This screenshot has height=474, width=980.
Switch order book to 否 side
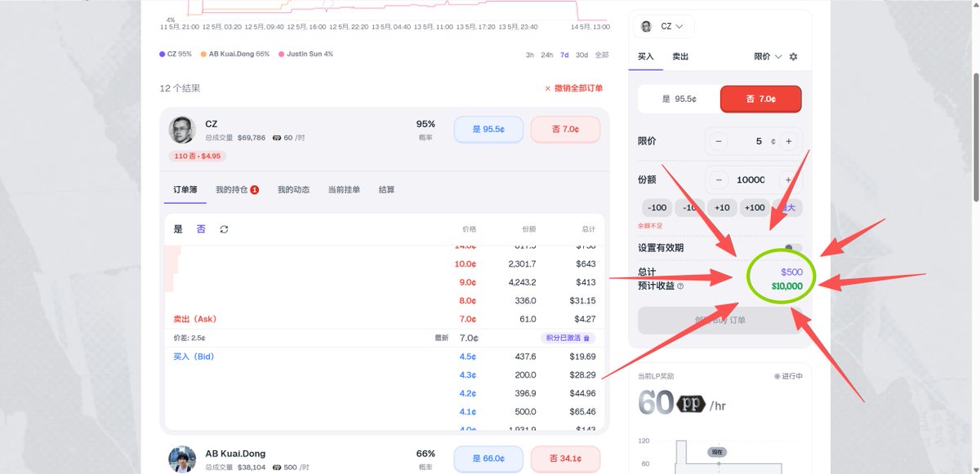click(201, 229)
